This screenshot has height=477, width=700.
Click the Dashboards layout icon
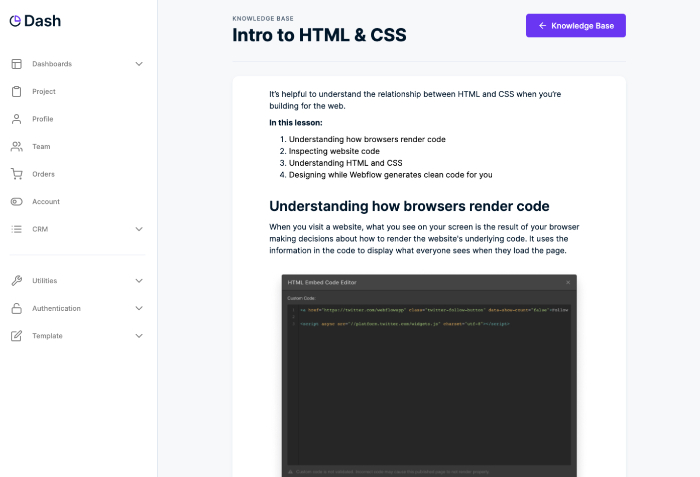point(17,64)
